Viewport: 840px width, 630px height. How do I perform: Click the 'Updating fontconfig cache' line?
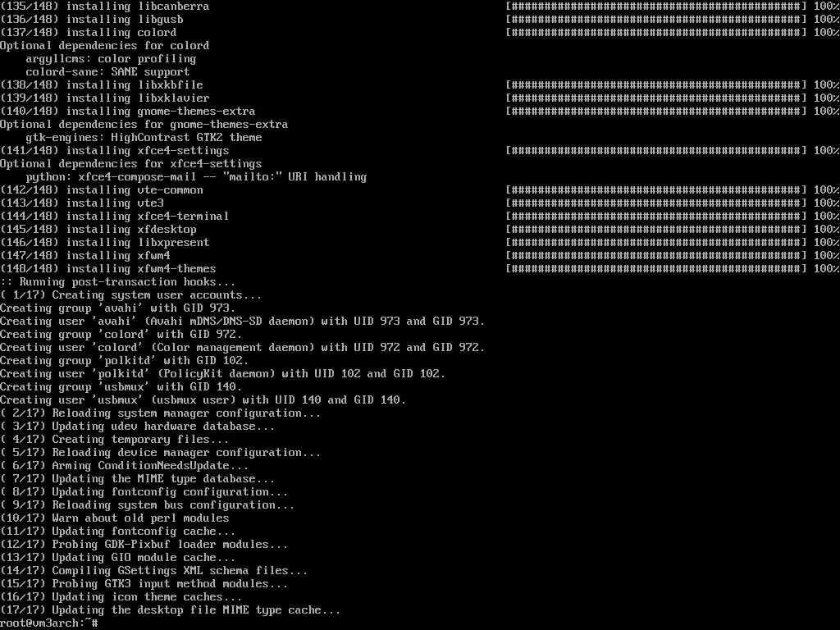pos(117,532)
